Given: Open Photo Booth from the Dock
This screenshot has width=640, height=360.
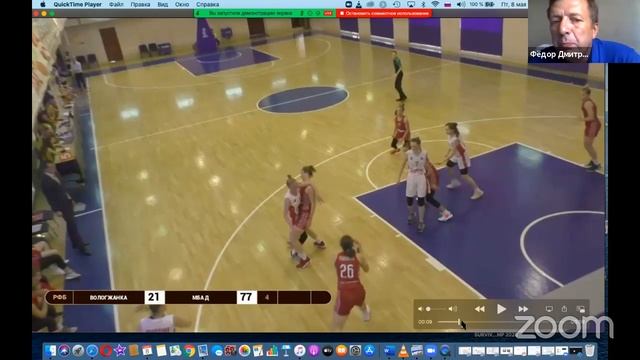Looking at the screenshot, I should (x=230, y=351).
